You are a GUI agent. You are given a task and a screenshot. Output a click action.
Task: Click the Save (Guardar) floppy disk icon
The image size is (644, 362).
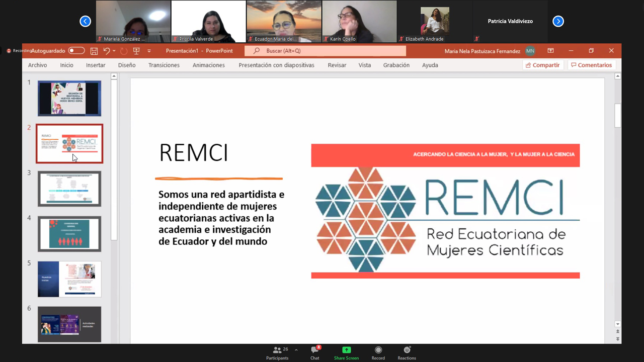94,51
